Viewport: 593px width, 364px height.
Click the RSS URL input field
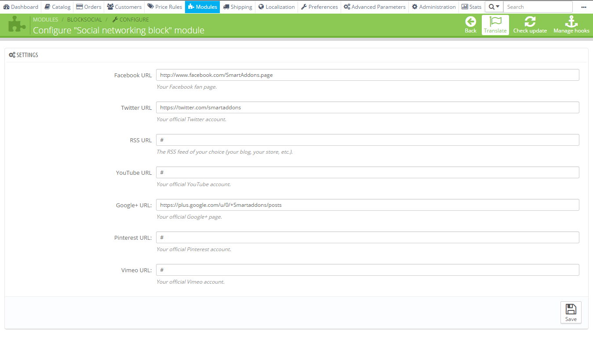(x=367, y=140)
